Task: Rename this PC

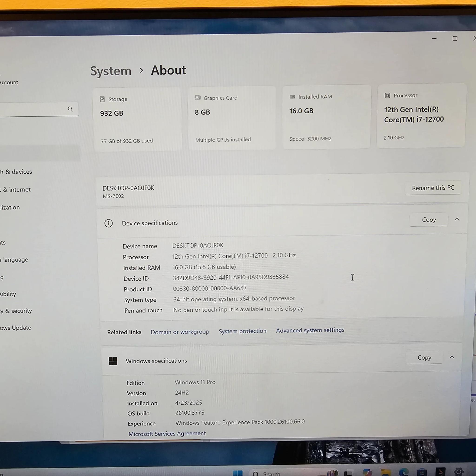Action: pyautogui.click(x=433, y=188)
